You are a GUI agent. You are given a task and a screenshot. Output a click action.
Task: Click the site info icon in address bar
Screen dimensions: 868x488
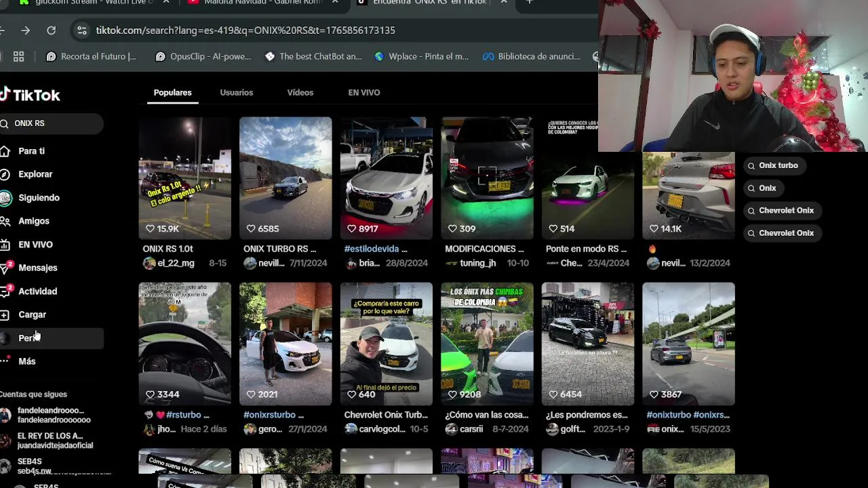81,30
